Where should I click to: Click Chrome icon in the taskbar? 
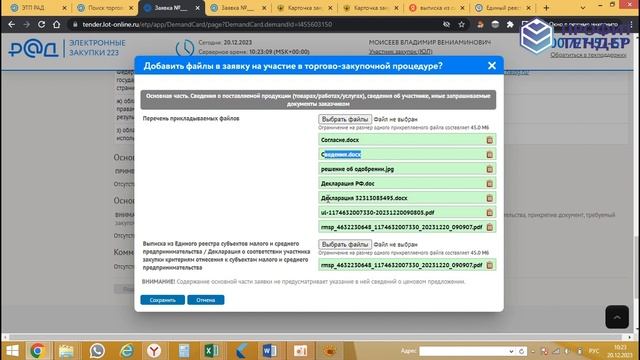(x=37, y=351)
